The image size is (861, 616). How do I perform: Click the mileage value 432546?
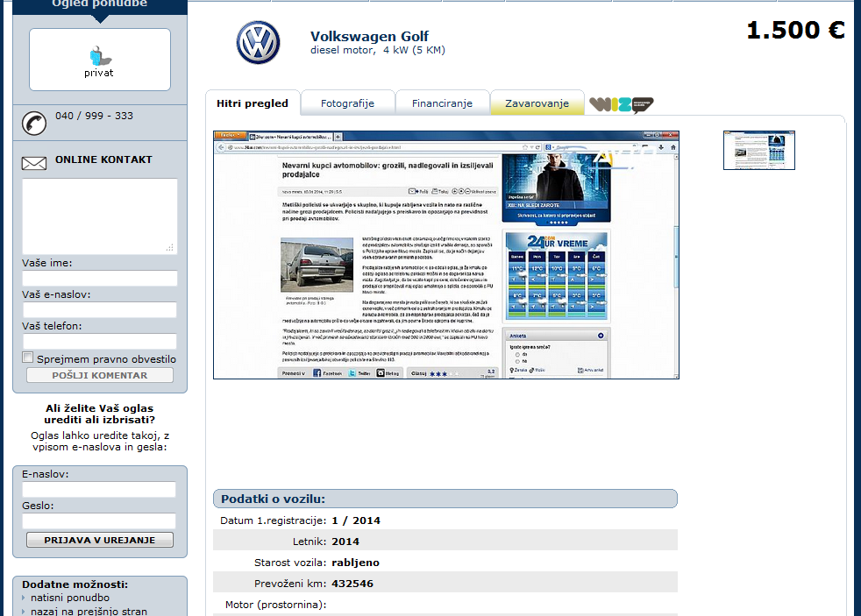(352, 584)
